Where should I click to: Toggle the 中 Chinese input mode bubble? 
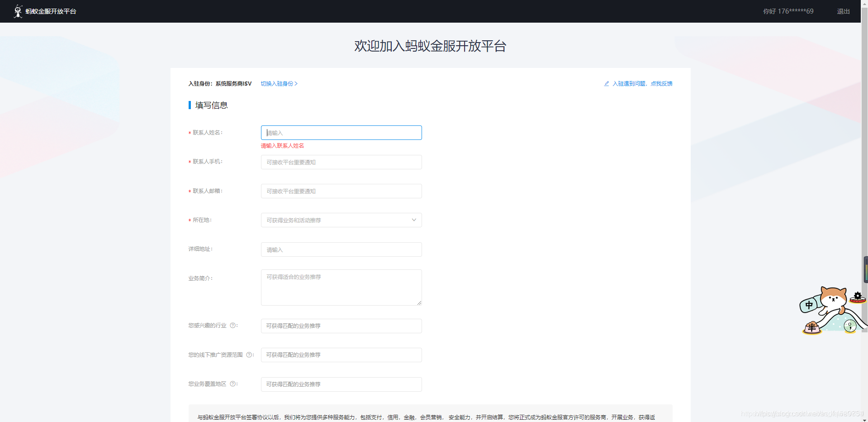pos(809,305)
